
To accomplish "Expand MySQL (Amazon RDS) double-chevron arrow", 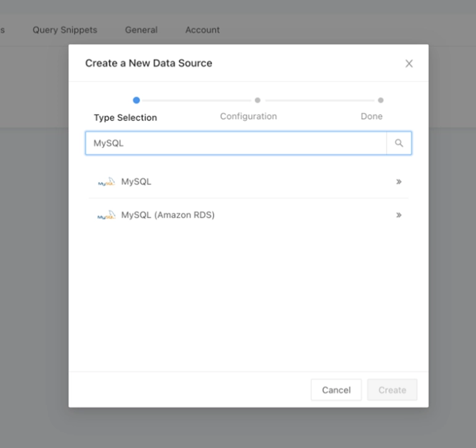I will click(x=399, y=215).
